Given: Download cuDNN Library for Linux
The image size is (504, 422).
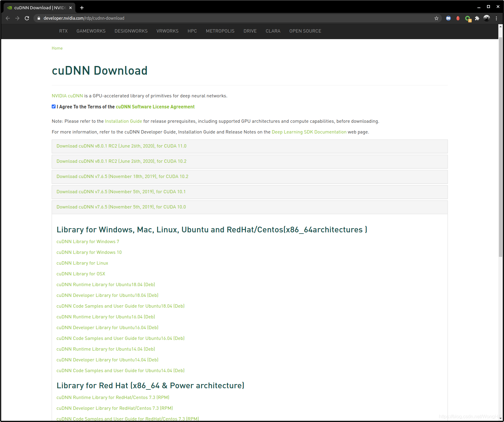Looking at the screenshot, I should pyautogui.click(x=82, y=263).
